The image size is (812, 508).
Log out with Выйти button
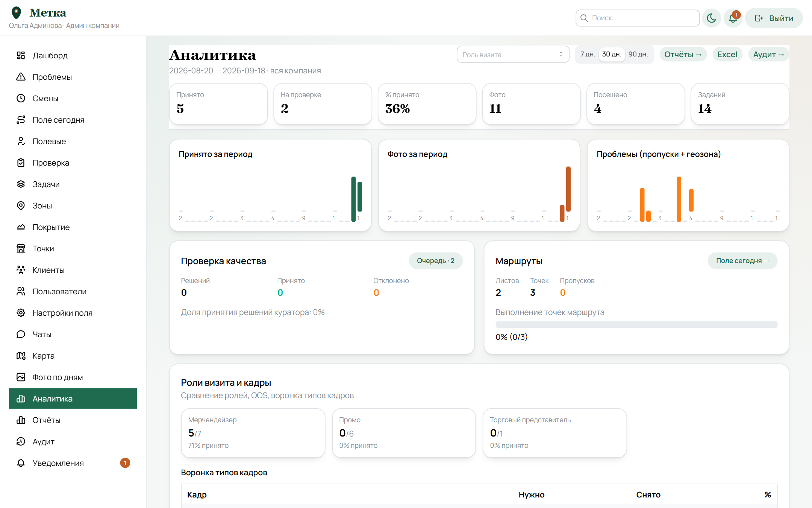tap(774, 18)
